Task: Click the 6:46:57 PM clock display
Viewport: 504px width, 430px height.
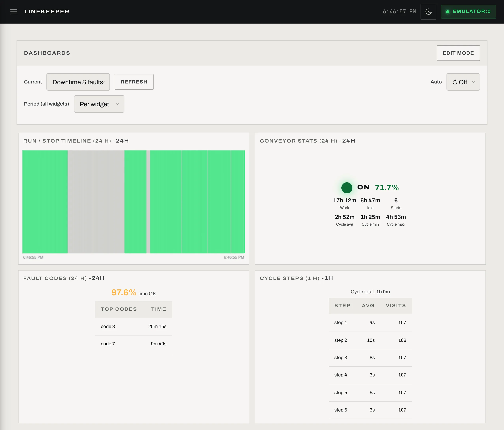Action: 399,12
